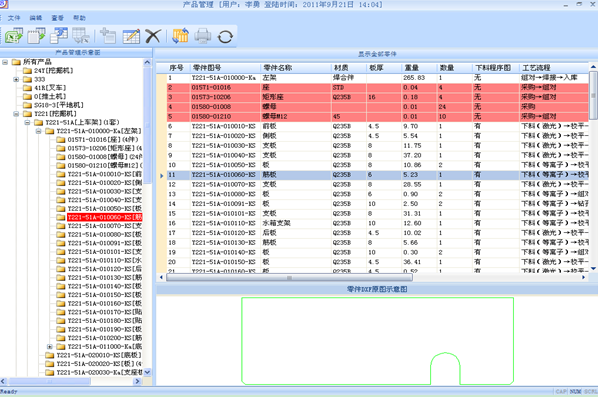Viewport: 598px width, 397px height.
Task: Click the row indicator arrow beside row 11
Action: click(x=161, y=175)
